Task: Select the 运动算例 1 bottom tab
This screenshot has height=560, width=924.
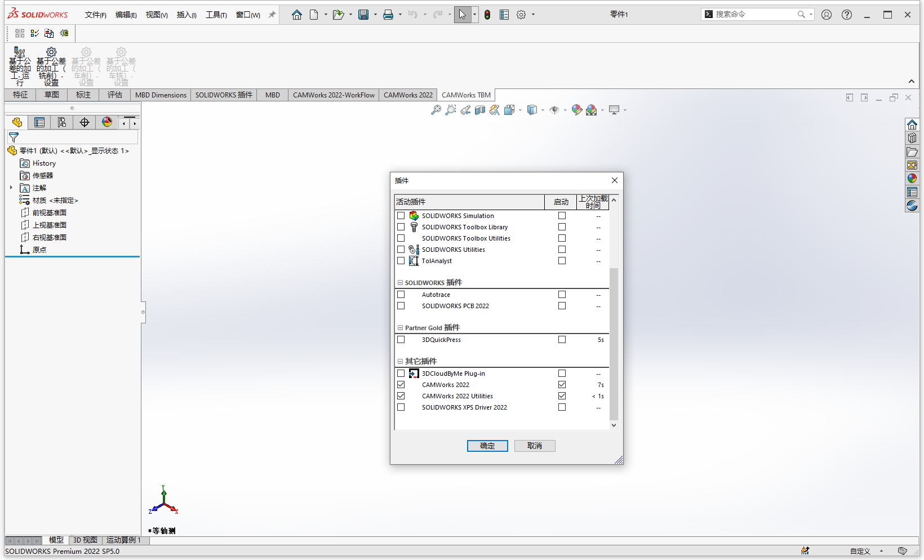Action: click(123, 540)
